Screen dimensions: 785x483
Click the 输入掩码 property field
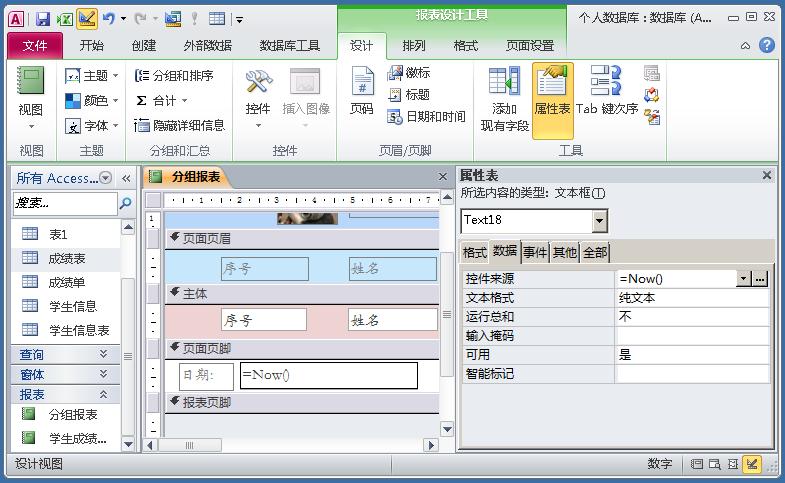click(x=692, y=336)
